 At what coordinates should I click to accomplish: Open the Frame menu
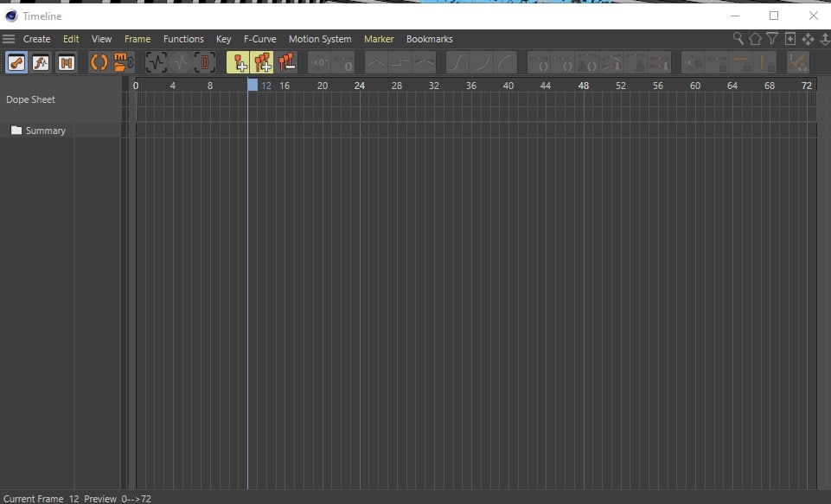[x=137, y=39]
